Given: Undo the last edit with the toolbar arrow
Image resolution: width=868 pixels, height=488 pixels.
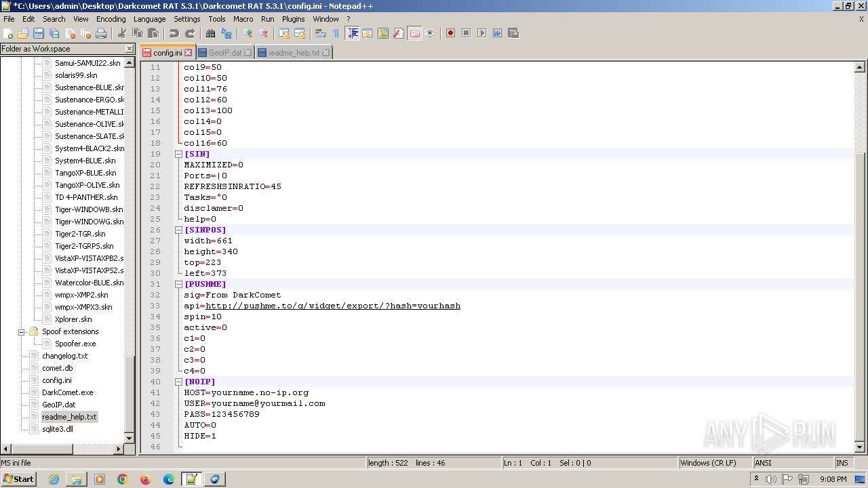Looking at the screenshot, I should coord(174,33).
